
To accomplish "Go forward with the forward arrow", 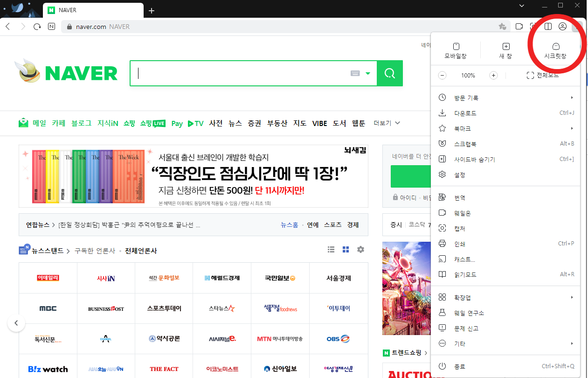I will [23, 27].
